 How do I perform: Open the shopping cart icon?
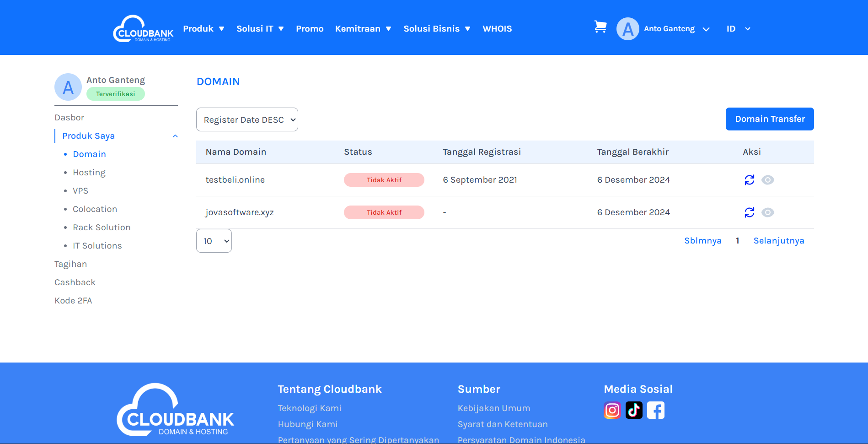(x=600, y=27)
